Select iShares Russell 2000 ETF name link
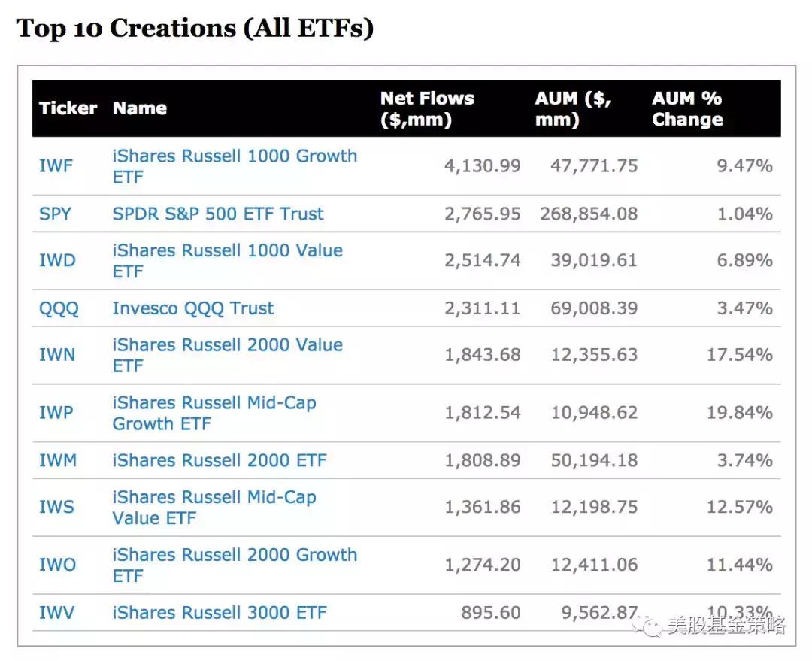Viewport: 812px width, 661px height. pyautogui.click(x=220, y=460)
